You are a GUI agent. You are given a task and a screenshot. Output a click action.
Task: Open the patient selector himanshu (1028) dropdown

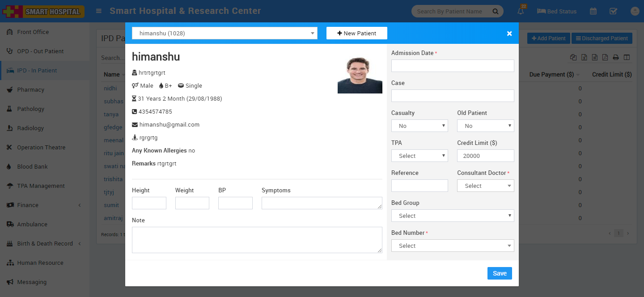225,33
